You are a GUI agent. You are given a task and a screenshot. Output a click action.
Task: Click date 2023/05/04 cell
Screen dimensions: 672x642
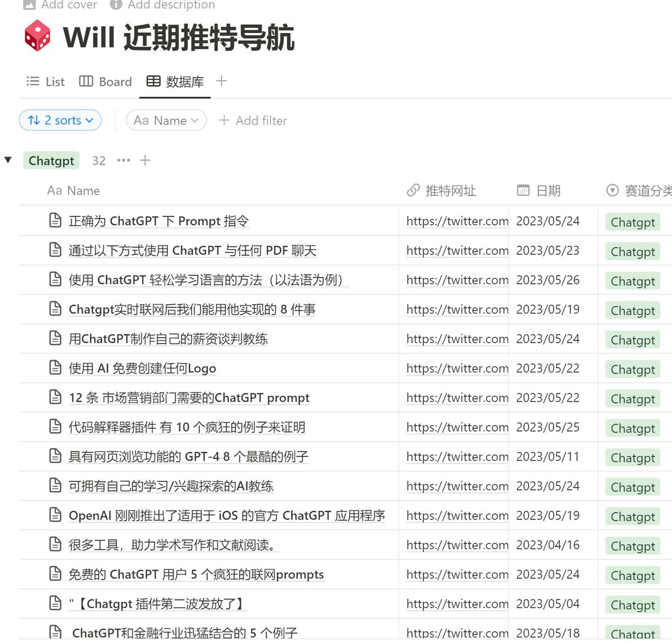click(x=548, y=604)
